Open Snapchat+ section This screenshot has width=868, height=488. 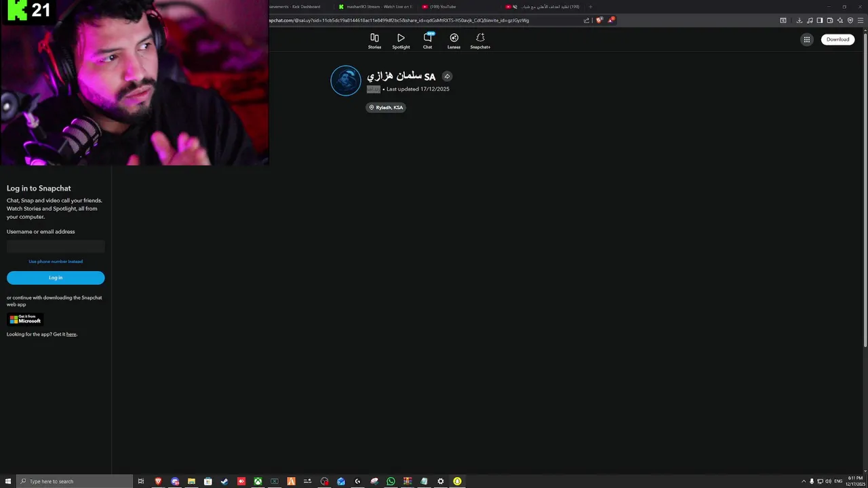pyautogui.click(x=480, y=41)
